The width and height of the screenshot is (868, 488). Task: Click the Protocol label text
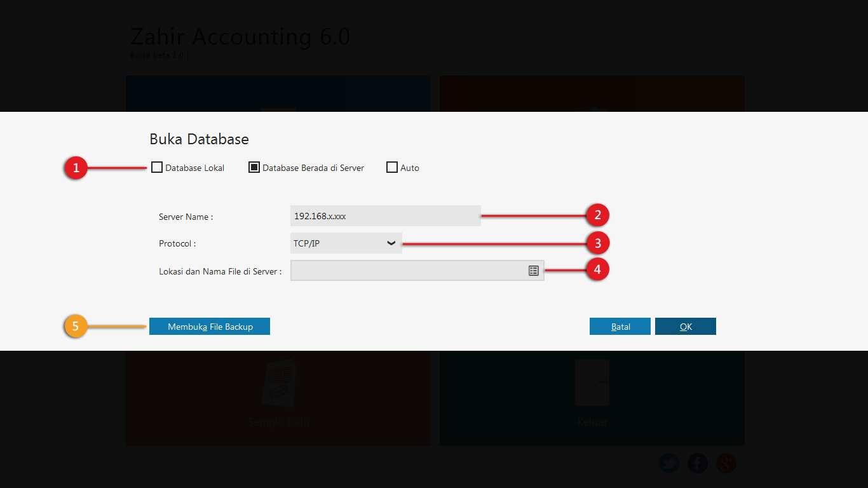[177, 243]
